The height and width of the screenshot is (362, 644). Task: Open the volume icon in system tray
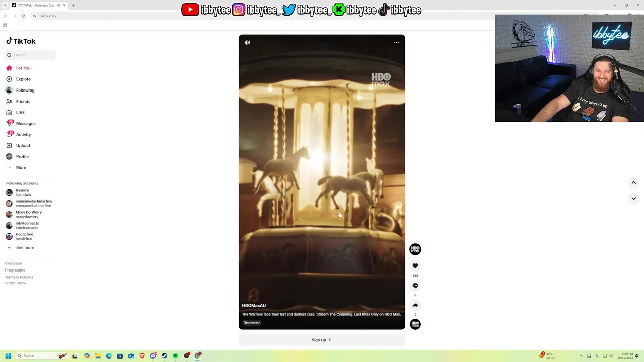(x=612, y=356)
